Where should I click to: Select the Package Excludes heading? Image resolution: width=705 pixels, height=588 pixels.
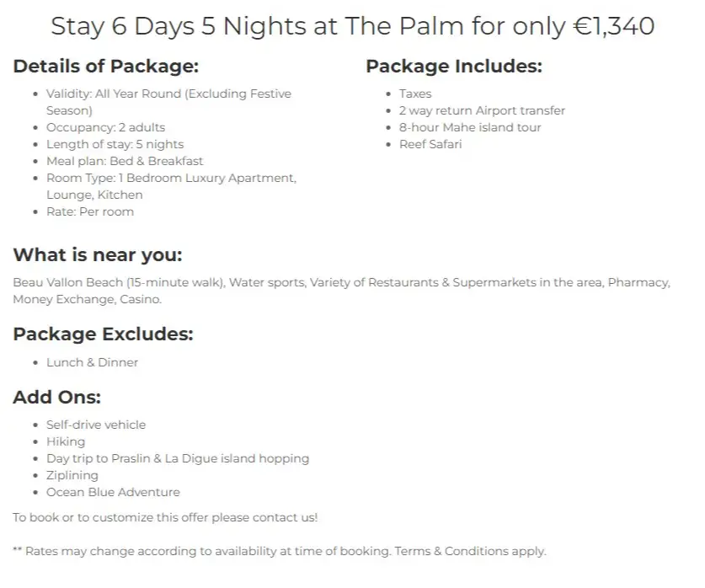(x=103, y=334)
